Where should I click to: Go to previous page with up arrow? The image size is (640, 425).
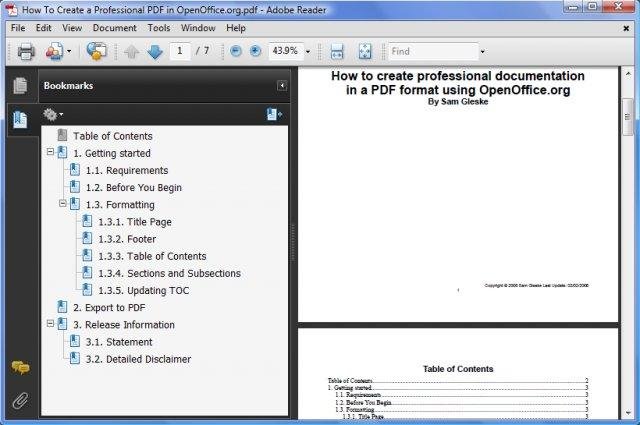131,52
